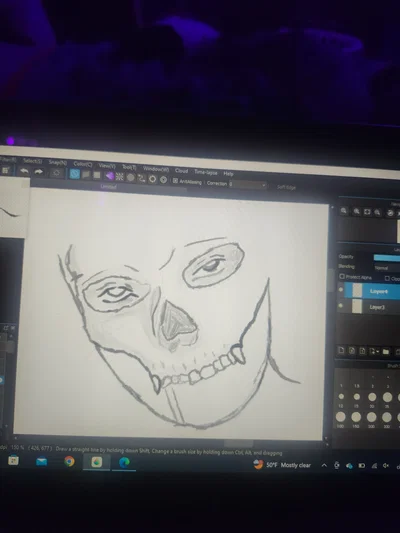Open the snap settings ring icon
Image resolution: width=400 pixels, height=533 pixels.
(x=153, y=178)
